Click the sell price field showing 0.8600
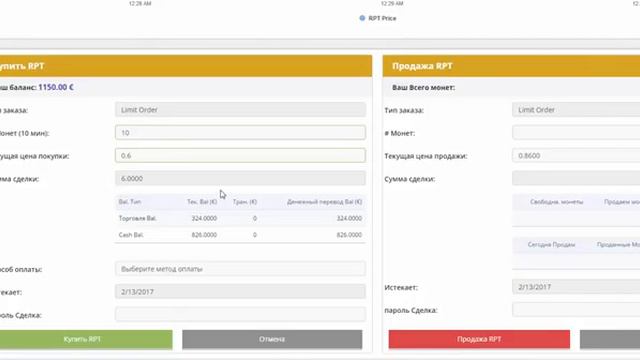The width and height of the screenshot is (640, 360). point(576,156)
